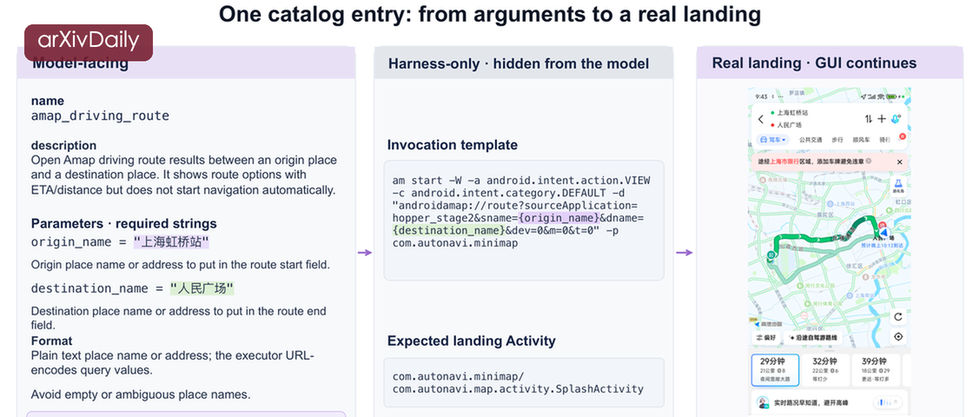Image resolution: width=980 pixels, height=417 pixels.
Task: Tap the refresh route circular arrow icon
Action: [898, 317]
